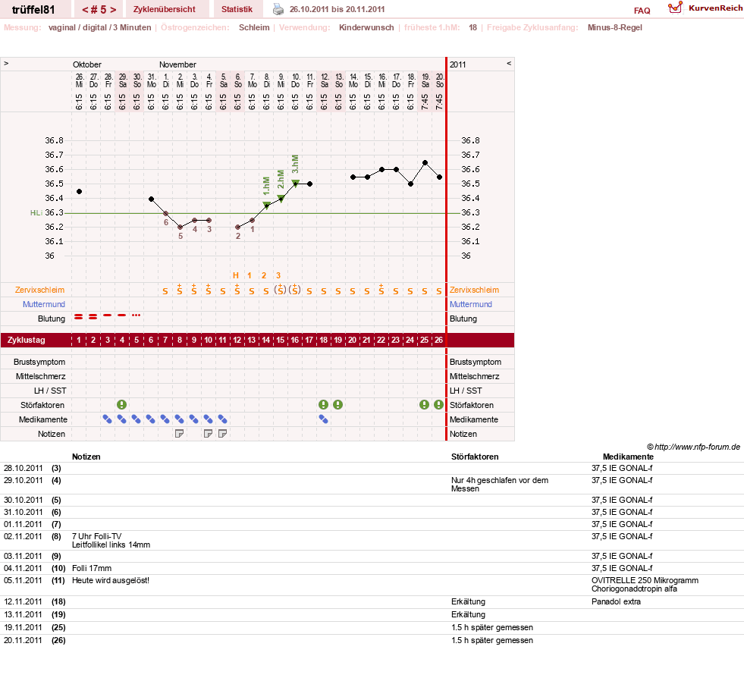Screen dimensions: 744x700
Task: Click the Zyklustag row header
Action: pyautogui.click(x=26, y=341)
